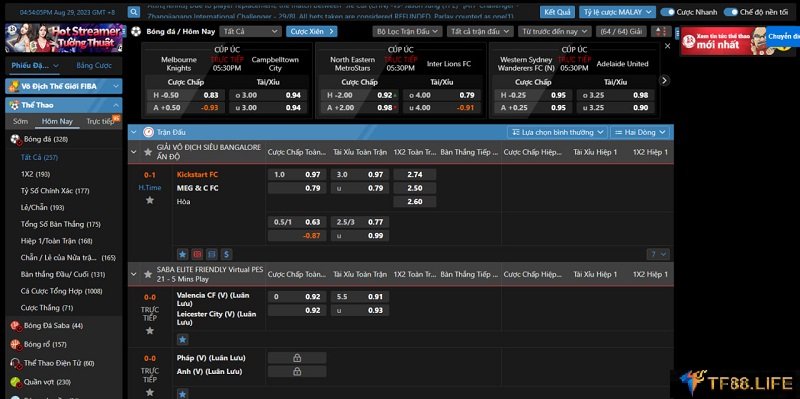Select the Sớm tab

(20, 121)
